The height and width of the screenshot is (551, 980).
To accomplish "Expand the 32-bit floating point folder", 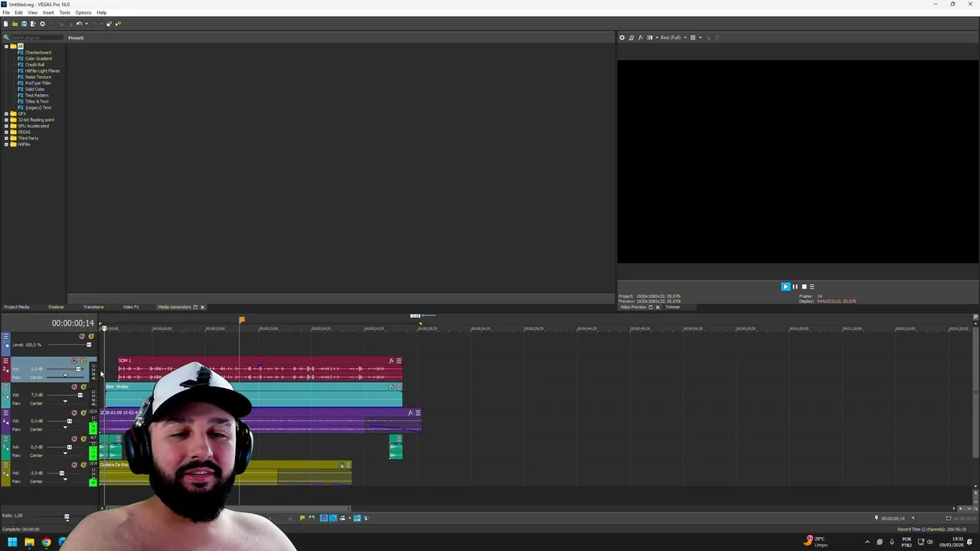I will point(6,120).
